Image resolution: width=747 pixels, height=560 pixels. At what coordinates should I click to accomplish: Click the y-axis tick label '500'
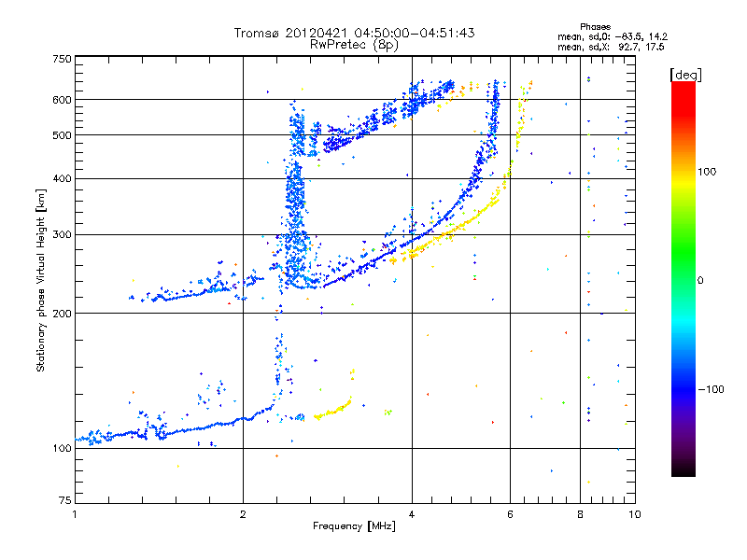(x=62, y=135)
